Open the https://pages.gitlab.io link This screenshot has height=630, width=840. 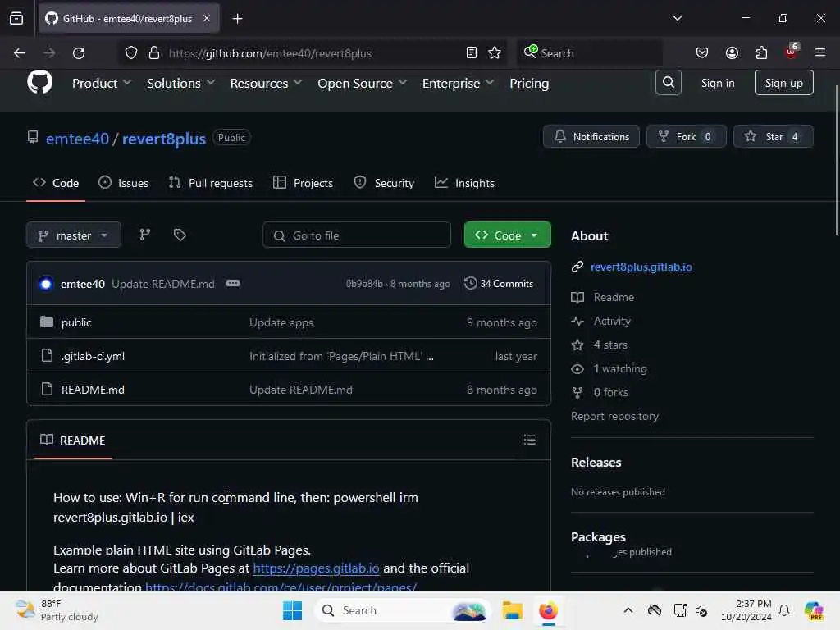point(316,568)
